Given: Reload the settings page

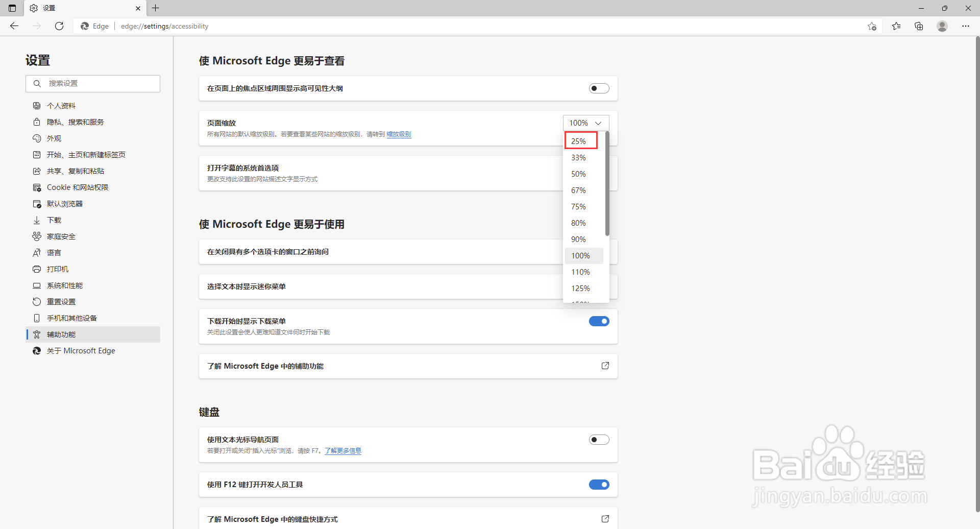Looking at the screenshot, I should (x=59, y=26).
